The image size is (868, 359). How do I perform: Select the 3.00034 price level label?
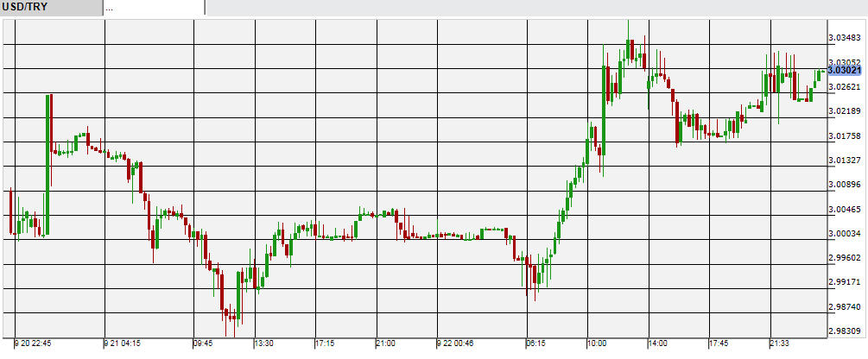[x=845, y=233]
